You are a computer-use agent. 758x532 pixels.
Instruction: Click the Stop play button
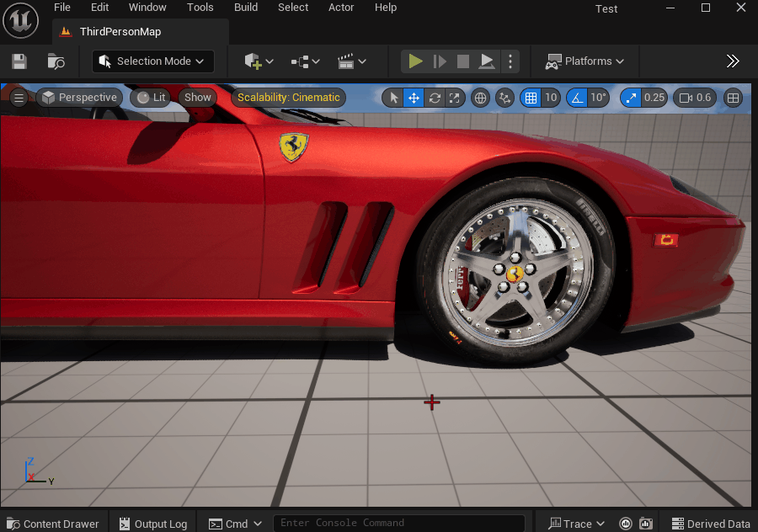[x=463, y=61]
